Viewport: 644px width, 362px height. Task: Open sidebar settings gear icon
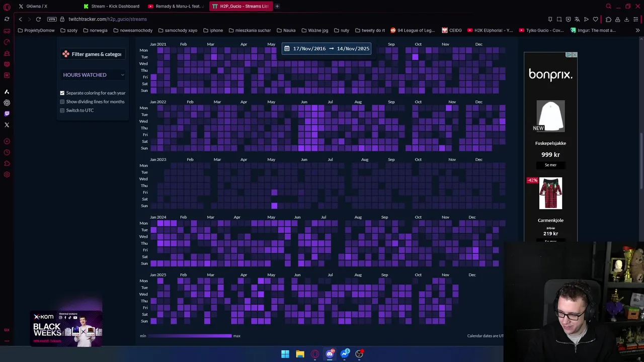click(x=7, y=174)
